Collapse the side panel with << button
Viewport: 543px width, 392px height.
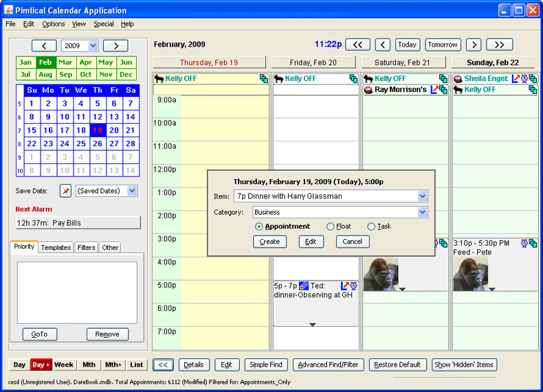pyautogui.click(x=163, y=365)
